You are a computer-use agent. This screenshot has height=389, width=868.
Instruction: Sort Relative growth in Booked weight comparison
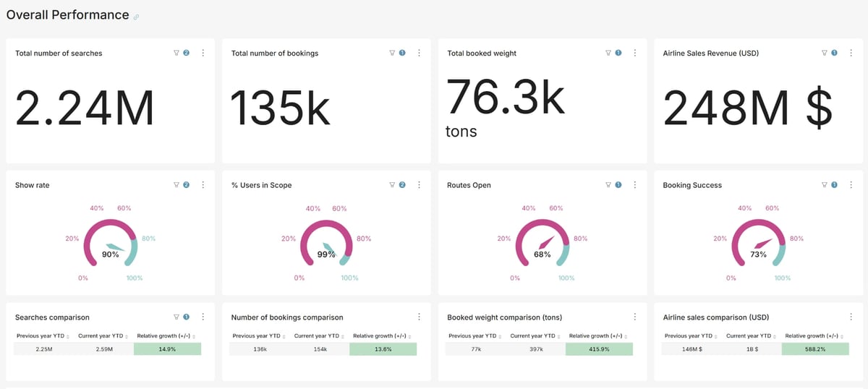(626, 336)
